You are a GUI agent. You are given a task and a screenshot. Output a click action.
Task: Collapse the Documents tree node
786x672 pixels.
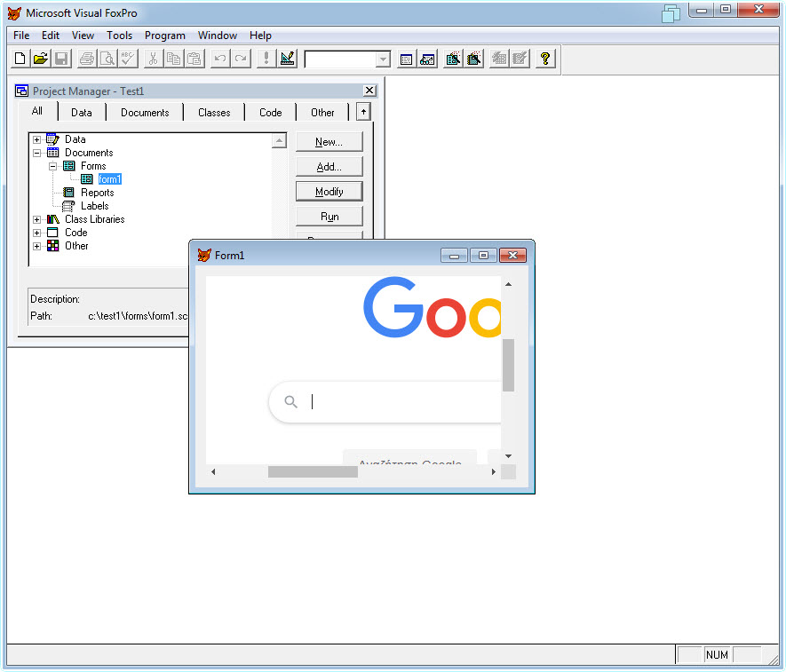pyautogui.click(x=36, y=153)
